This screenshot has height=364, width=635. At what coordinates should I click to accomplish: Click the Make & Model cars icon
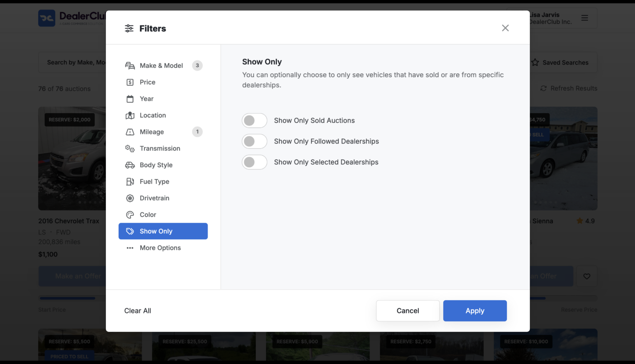click(x=130, y=65)
